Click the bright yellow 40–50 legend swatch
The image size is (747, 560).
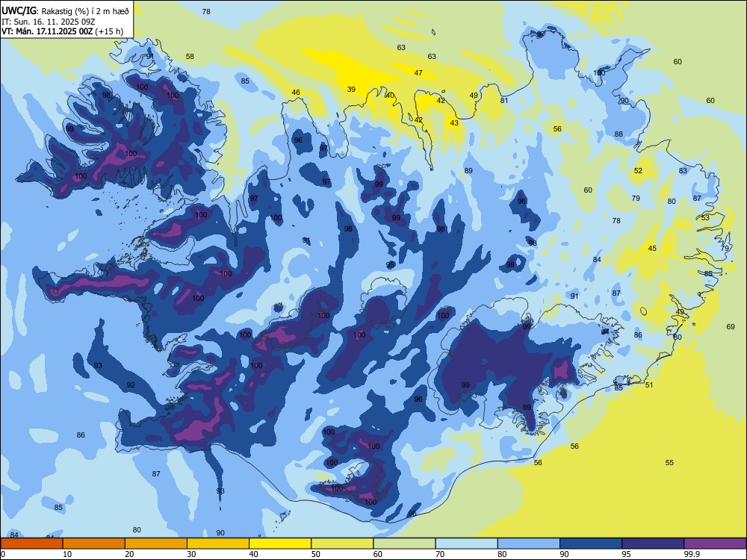tap(280, 544)
